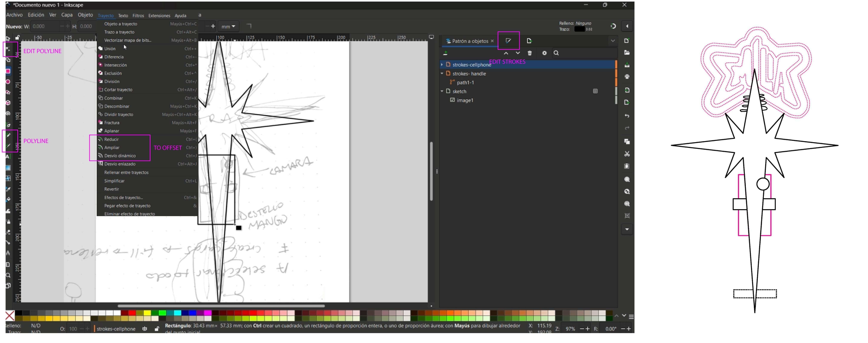The height and width of the screenshot is (343, 868).
Task: Click the Save document icon
Action: tap(627, 65)
